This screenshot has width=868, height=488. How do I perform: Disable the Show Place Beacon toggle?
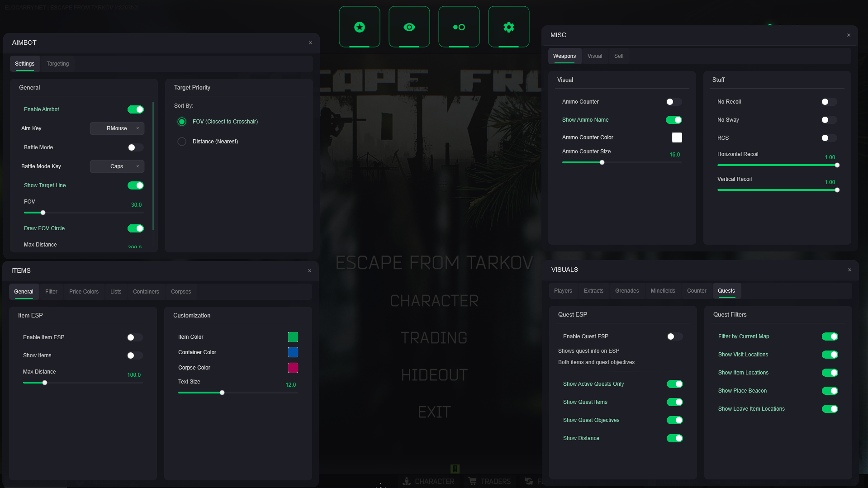tap(830, 391)
